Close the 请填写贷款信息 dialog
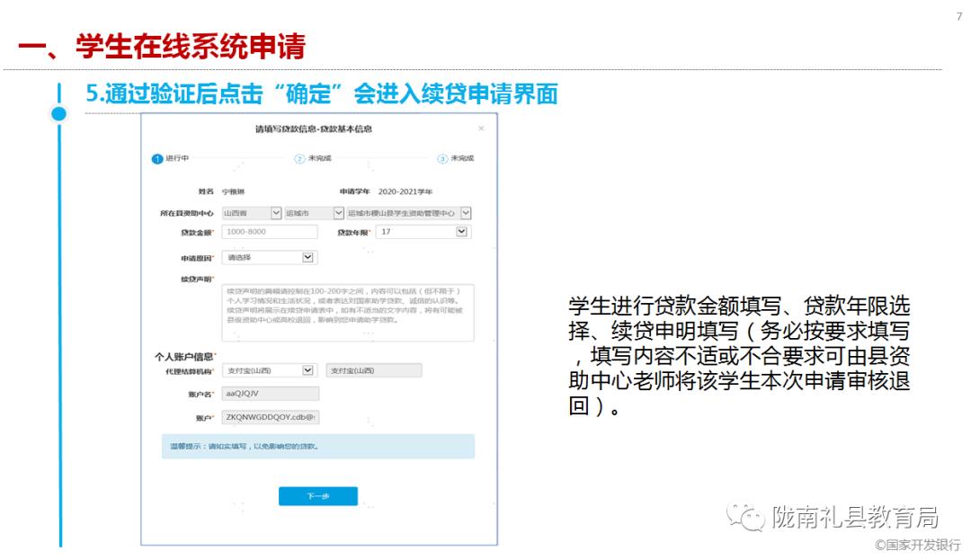This screenshot has width=971, height=560. click(x=480, y=128)
